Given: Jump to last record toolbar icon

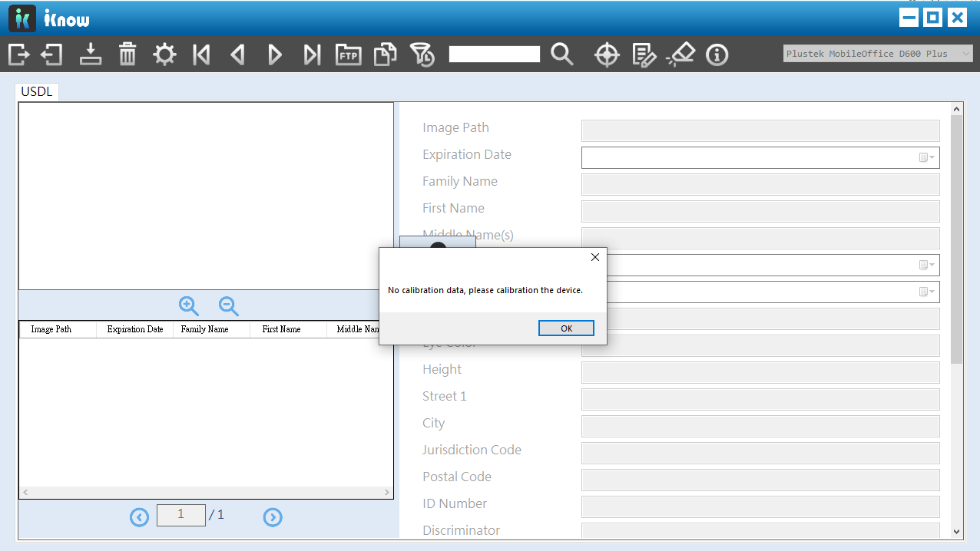Looking at the screenshot, I should (312, 54).
